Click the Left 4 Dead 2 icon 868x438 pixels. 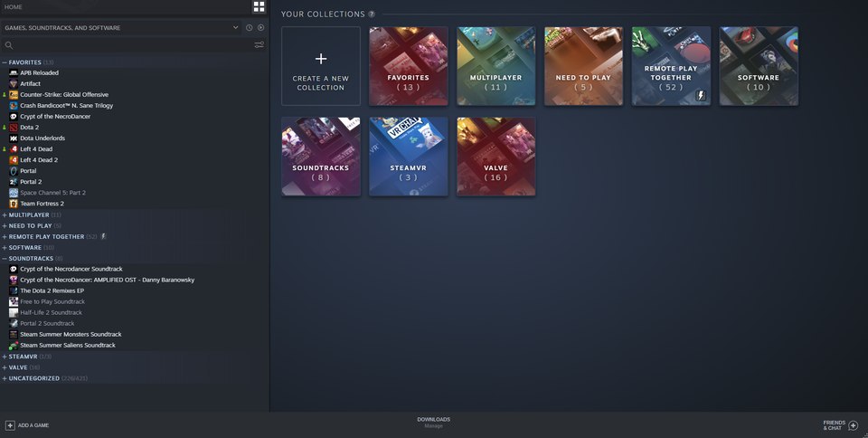(x=14, y=160)
